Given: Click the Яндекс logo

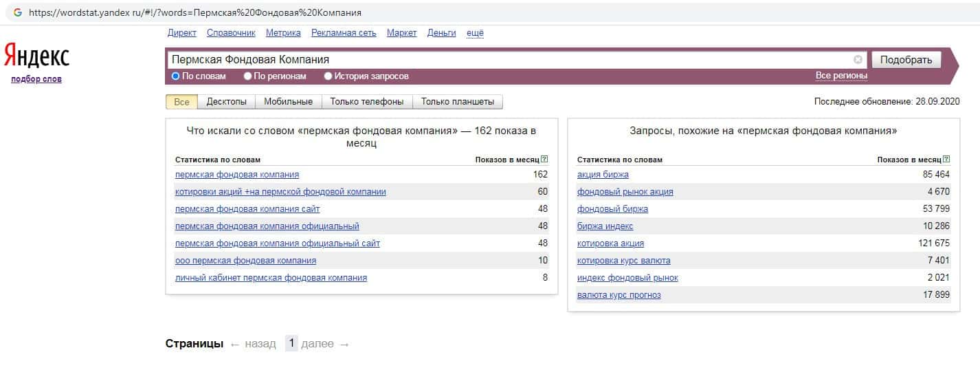Looking at the screenshot, I should coord(36,56).
